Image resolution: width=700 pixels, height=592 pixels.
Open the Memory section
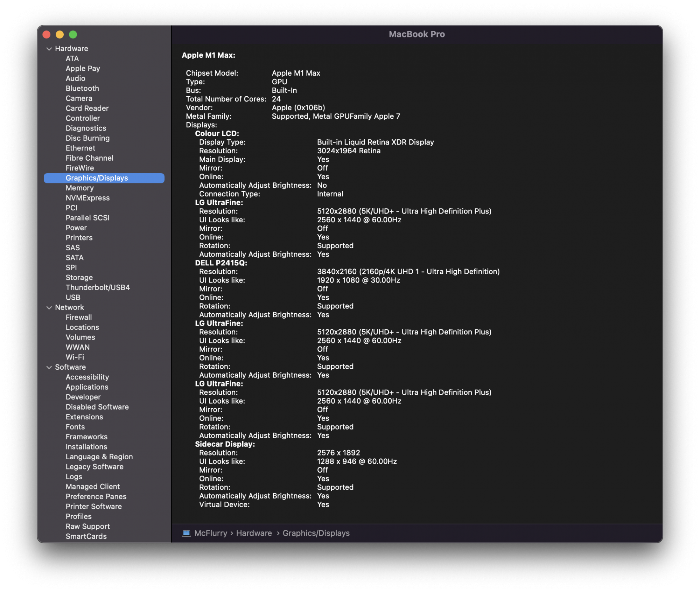(x=80, y=188)
